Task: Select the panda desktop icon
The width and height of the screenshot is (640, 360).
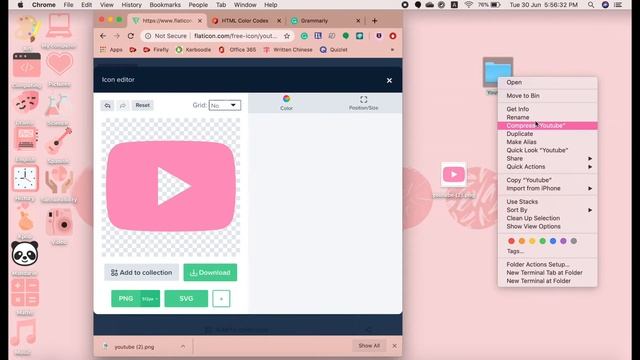Action: pos(25,254)
